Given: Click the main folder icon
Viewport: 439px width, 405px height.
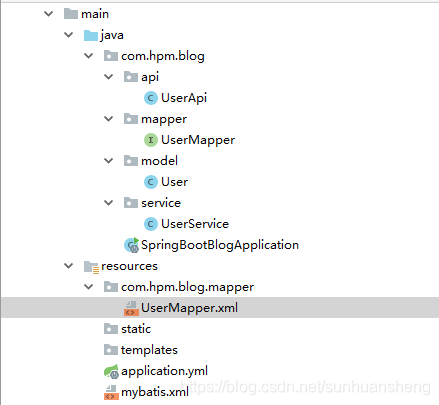Looking at the screenshot, I should [70, 14].
